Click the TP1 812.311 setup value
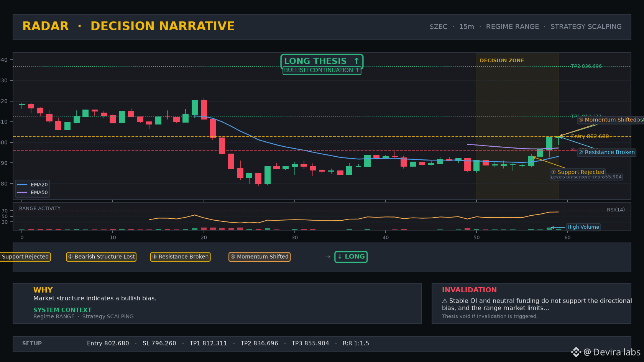The width and height of the screenshot is (644, 362). tap(208, 344)
